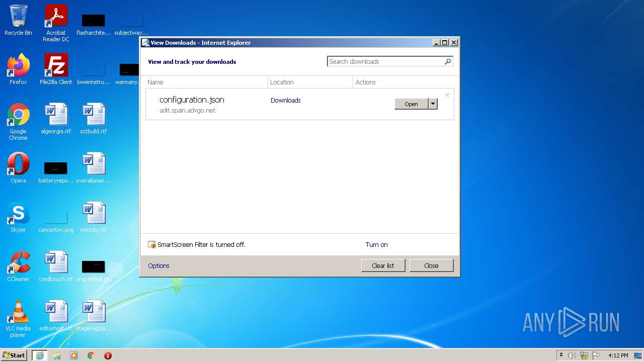Select the owncity.rtf file icon

[93, 217]
